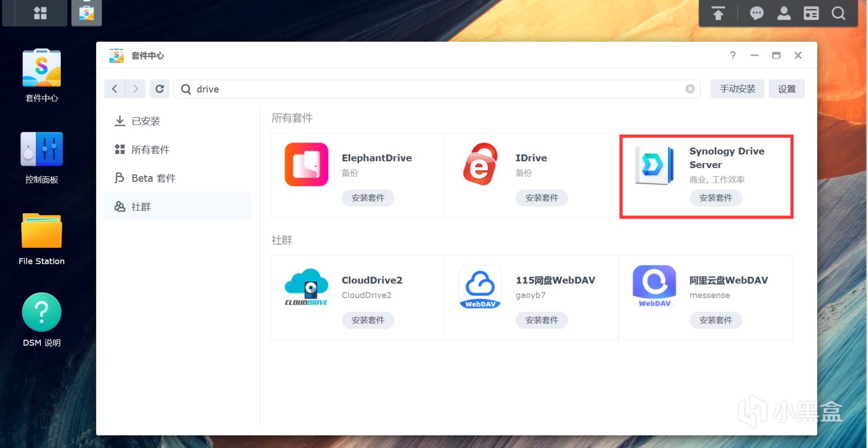Install the 阿里云盘WebDAV package
The height and width of the screenshot is (448, 868).
pyautogui.click(x=715, y=320)
